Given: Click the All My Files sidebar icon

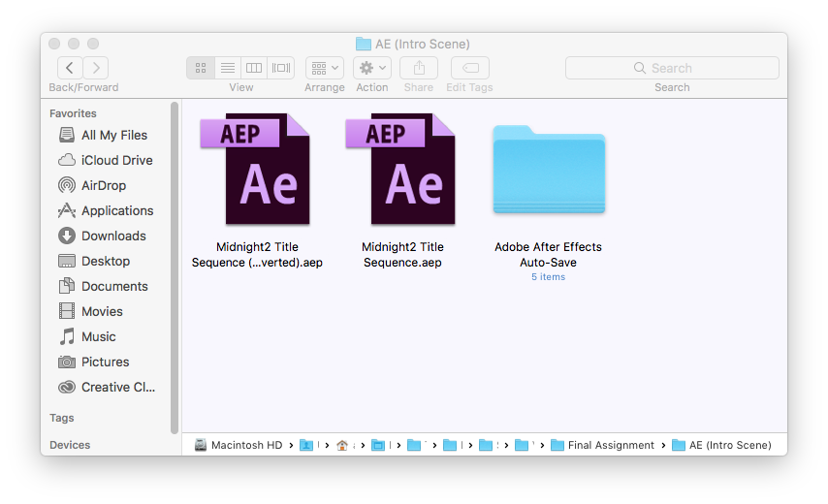Looking at the screenshot, I should (x=67, y=135).
